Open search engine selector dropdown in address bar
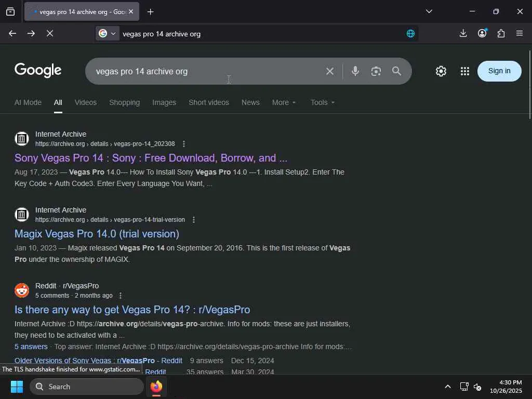Viewport: 532px width, 399px height. (107, 34)
